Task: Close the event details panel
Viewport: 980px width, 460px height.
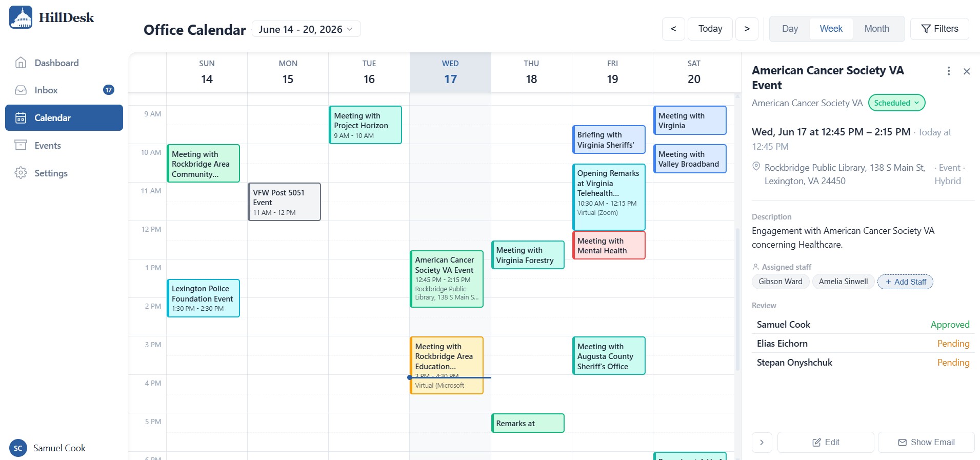Action: click(967, 71)
